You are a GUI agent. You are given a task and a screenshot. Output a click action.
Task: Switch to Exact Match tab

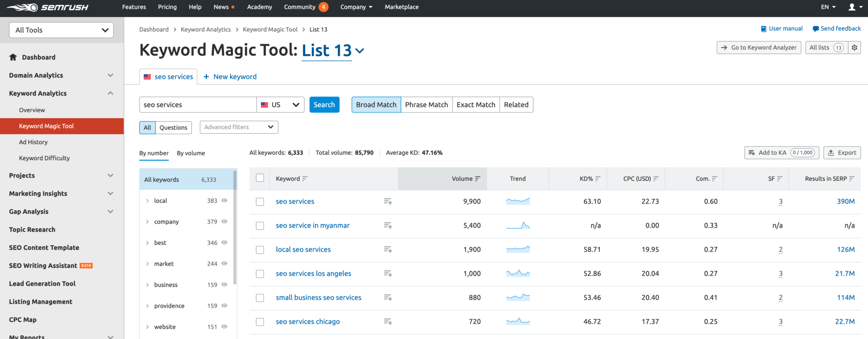click(476, 105)
